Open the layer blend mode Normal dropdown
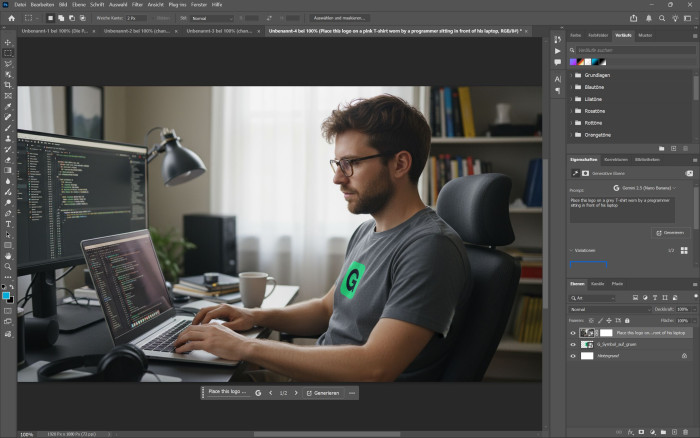Viewport: 700px width, 438px height. click(610, 309)
